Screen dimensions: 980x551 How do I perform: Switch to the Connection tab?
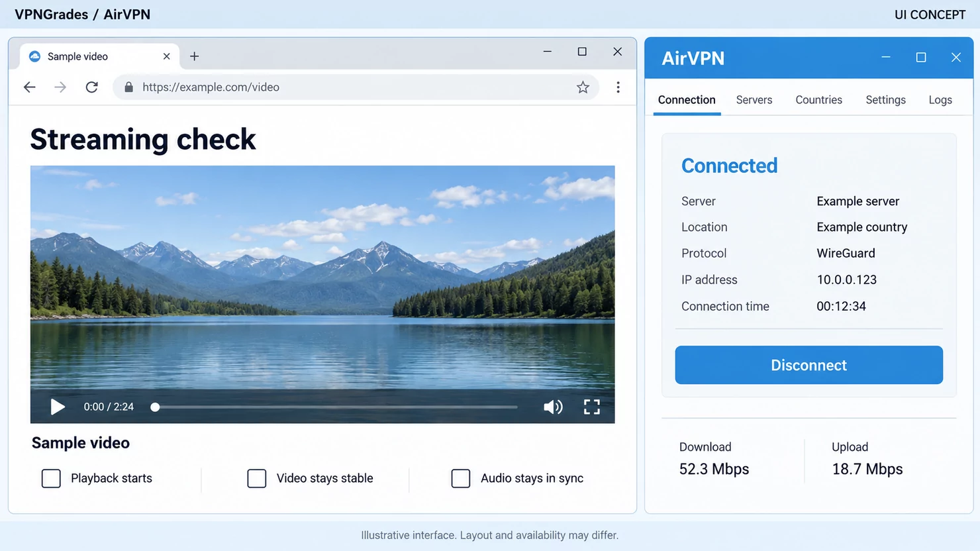point(687,100)
